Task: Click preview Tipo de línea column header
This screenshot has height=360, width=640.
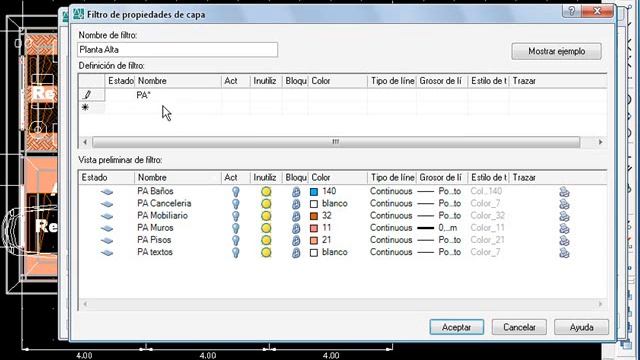Action: [392, 178]
